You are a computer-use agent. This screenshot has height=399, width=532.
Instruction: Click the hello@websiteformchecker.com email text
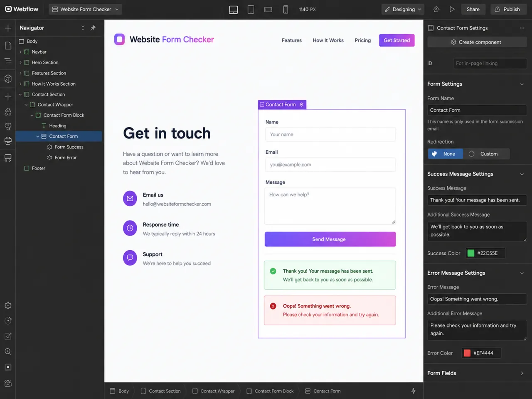(177, 204)
